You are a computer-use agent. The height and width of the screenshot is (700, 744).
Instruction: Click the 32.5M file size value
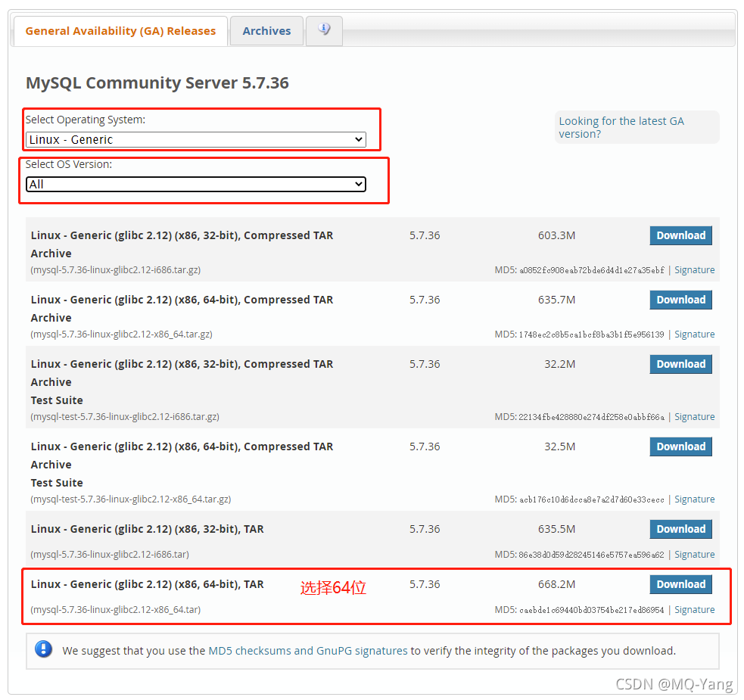(x=560, y=446)
